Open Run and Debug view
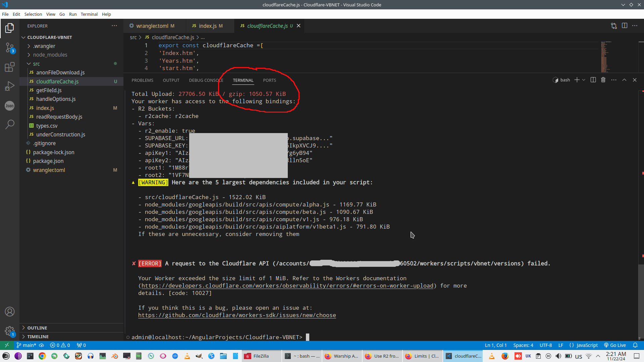Screen dimensions: 644x362 10,86
